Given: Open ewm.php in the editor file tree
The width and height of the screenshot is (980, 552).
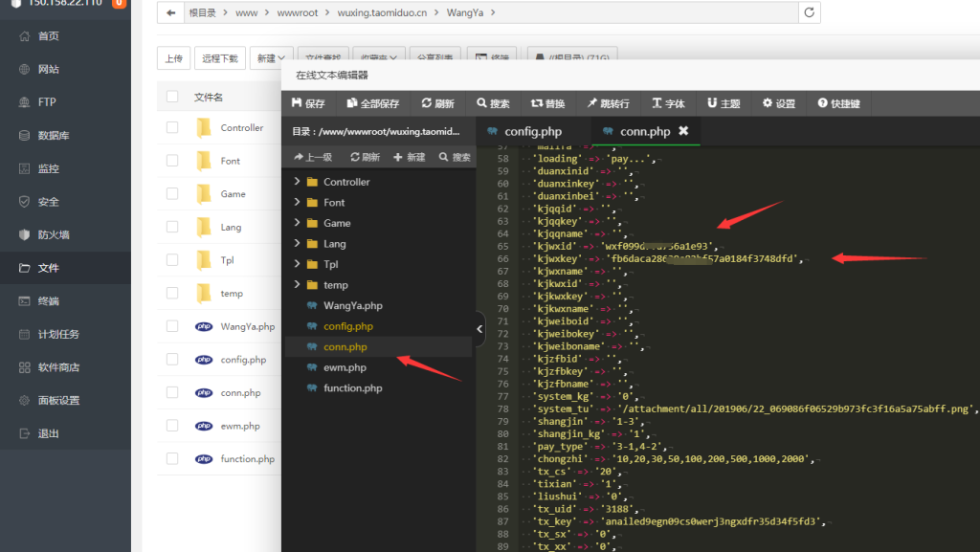Looking at the screenshot, I should [345, 367].
